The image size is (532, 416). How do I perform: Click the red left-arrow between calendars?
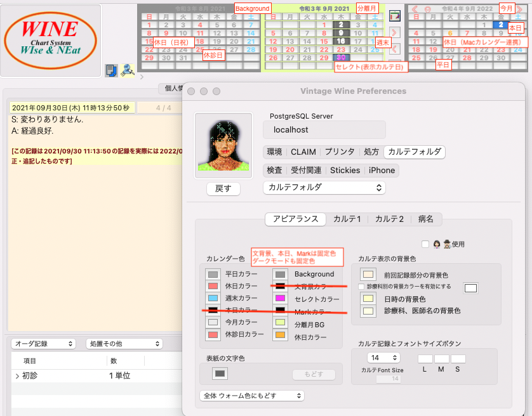click(x=394, y=48)
